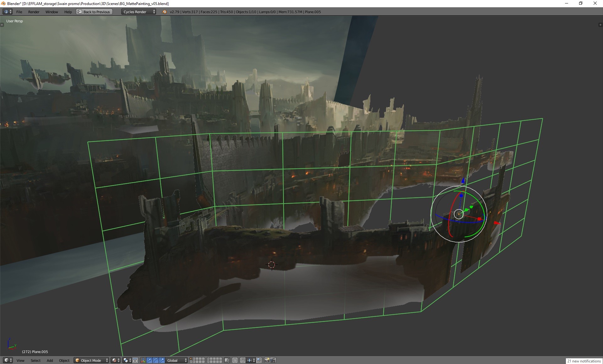
Task: Click the OpenGL render image camera icon
Action: tap(267, 360)
